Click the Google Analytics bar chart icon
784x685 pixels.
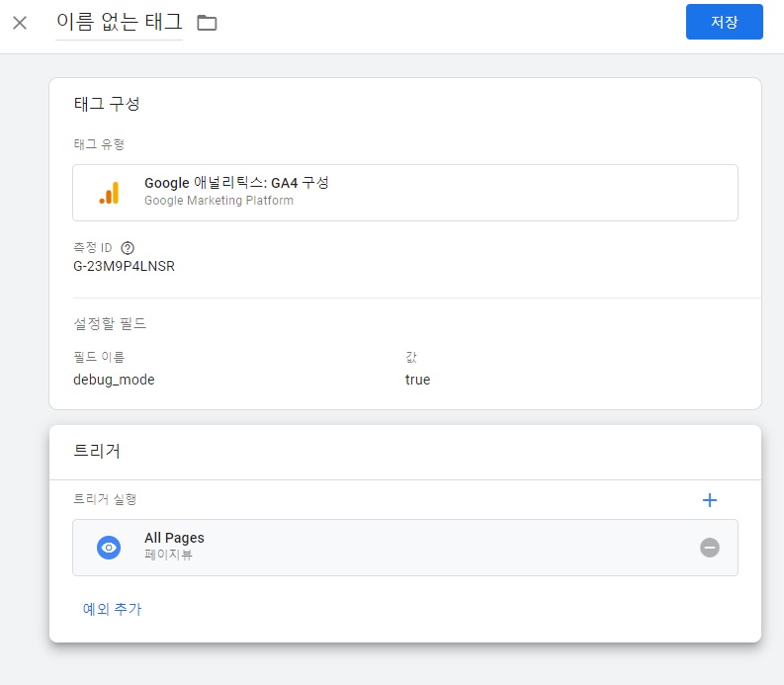pyautogui.click(x=109, y=193)
